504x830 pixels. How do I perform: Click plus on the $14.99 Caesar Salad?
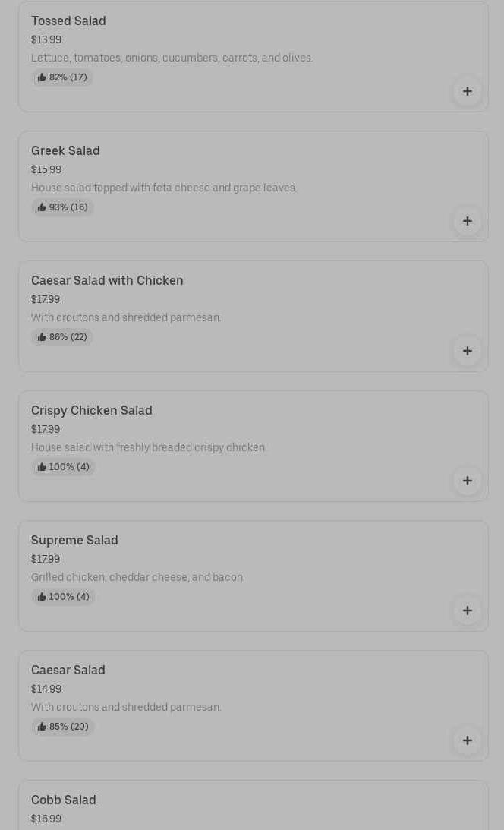point(467,740)
